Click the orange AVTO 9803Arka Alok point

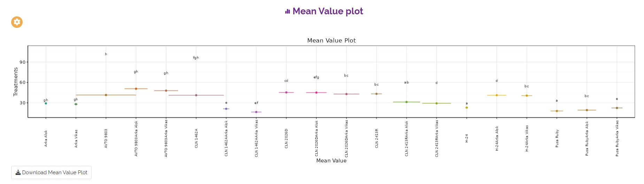pos(136,89)
